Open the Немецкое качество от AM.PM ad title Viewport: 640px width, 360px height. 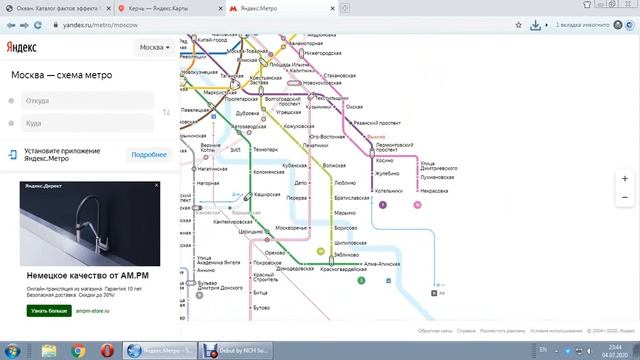click(x=88, y=276)
